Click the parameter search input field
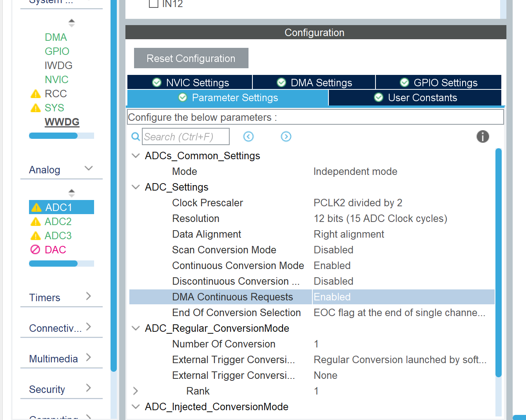This screenshot has height=420, width=526. (185, 136)
